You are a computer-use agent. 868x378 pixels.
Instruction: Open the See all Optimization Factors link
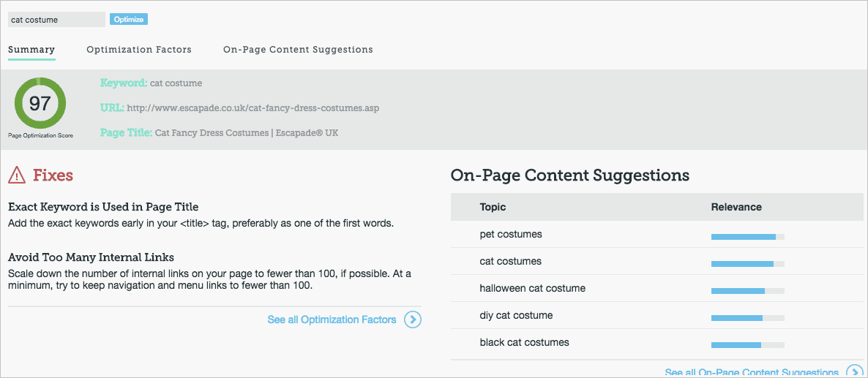[332, 320]
